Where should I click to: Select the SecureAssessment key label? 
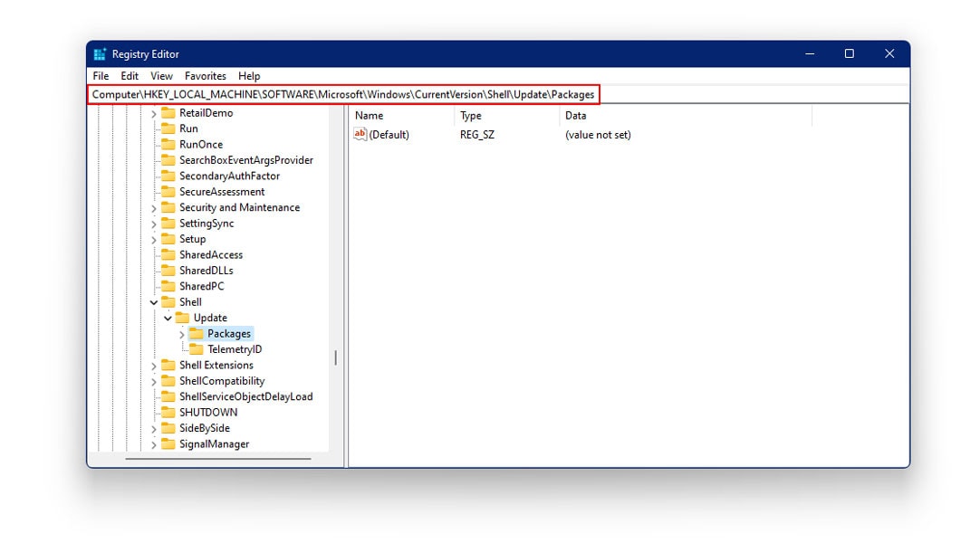click(222, 192)
